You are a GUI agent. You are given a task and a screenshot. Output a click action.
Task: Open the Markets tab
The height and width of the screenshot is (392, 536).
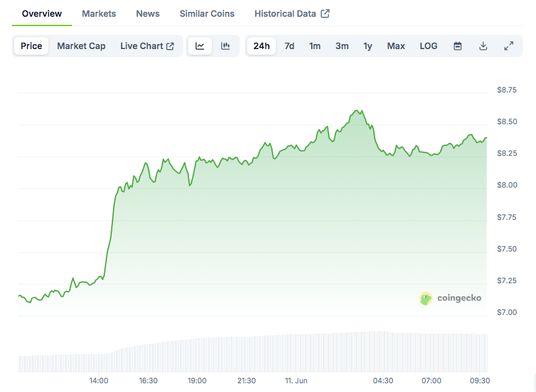pyautogui.click(x=99, y=14)
